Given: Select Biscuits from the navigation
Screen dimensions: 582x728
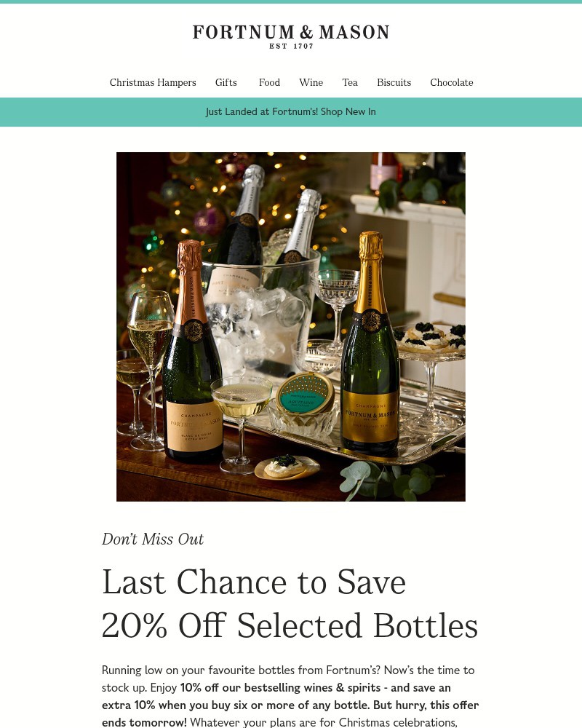Looking at the screenshot, I should 394,82.
